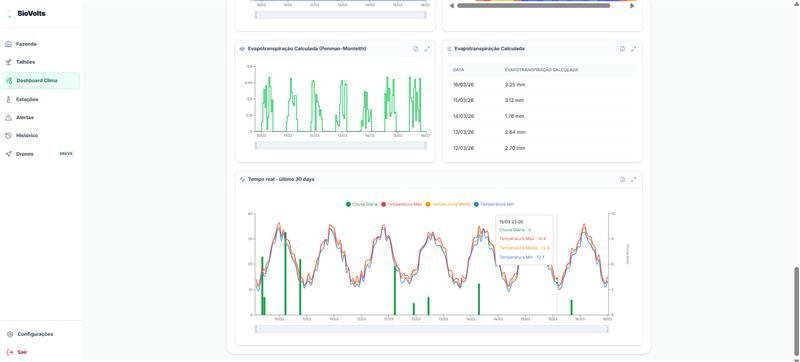
Task: Select the 14/03/26 table row date
Action: tap(463, 116)
